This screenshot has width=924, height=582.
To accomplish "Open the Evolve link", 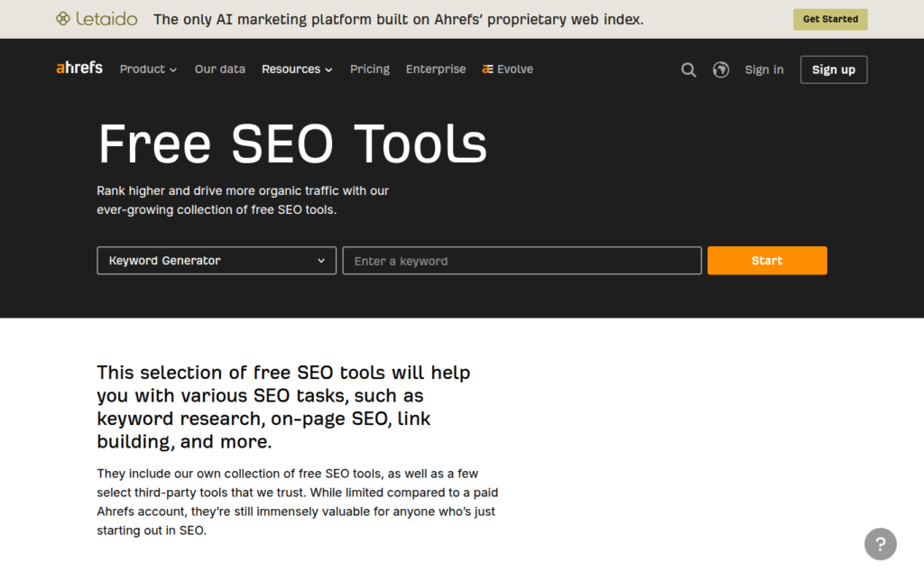I will [507, 69].
